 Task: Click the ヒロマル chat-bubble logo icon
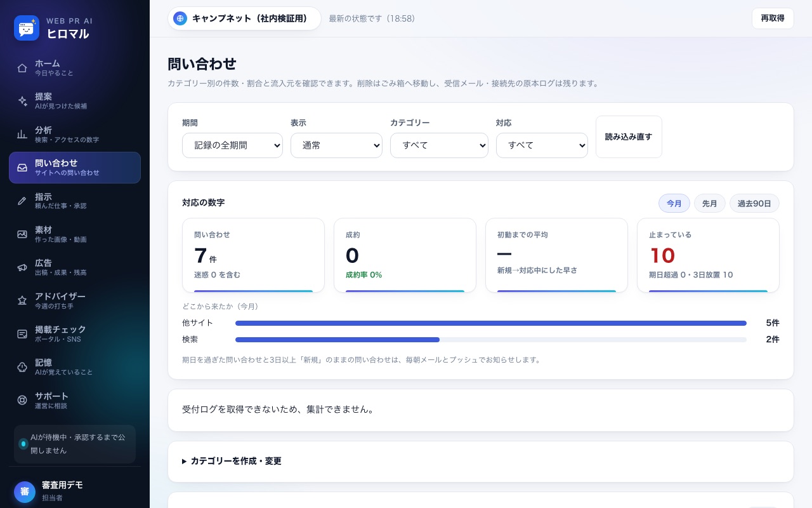(27, 28)
